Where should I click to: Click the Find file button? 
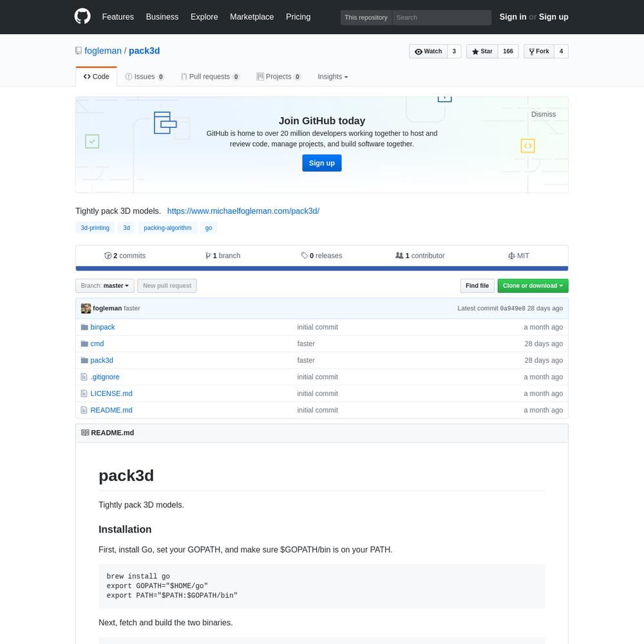[x=477, y=286]
